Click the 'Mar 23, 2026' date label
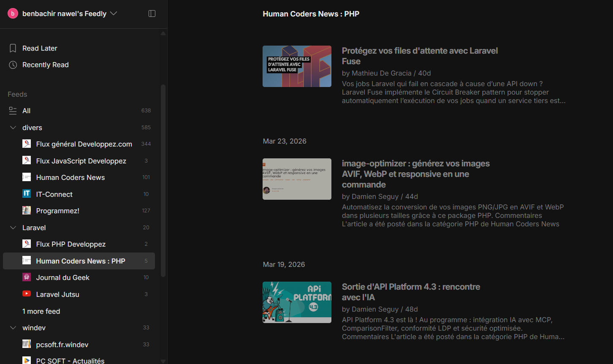Viewport: 613px width, 364px height. (285, 141)
